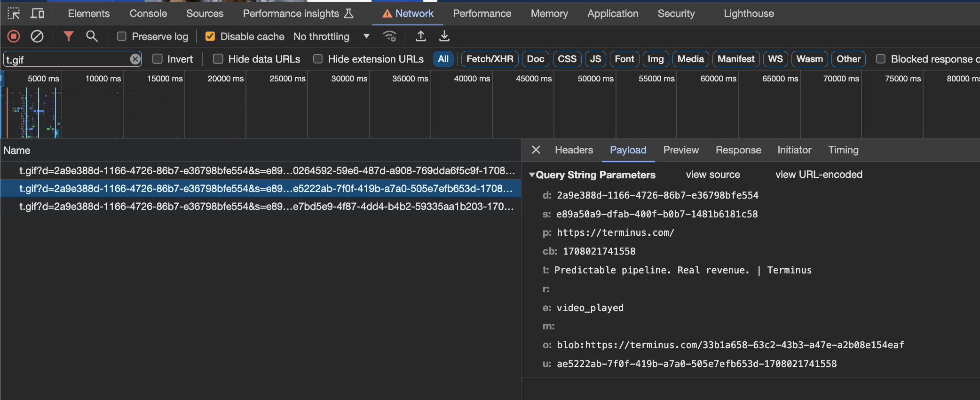Check Blocked response cookies box
The height and width of the screenshot is (400, 980).
pyautogui.click(x=881, y=59)
